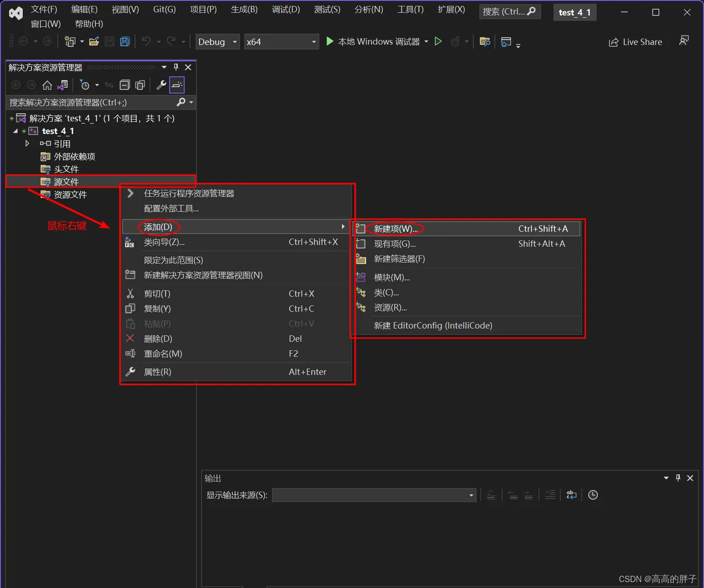Click the undo arrow in toolbar
The image size is (704, 588).
pos(146,41)
